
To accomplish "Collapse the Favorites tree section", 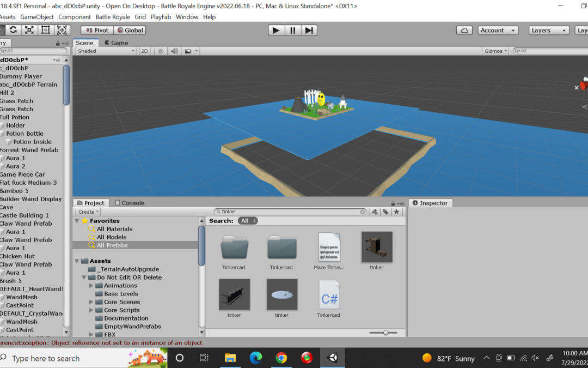I will pos(77,221).
